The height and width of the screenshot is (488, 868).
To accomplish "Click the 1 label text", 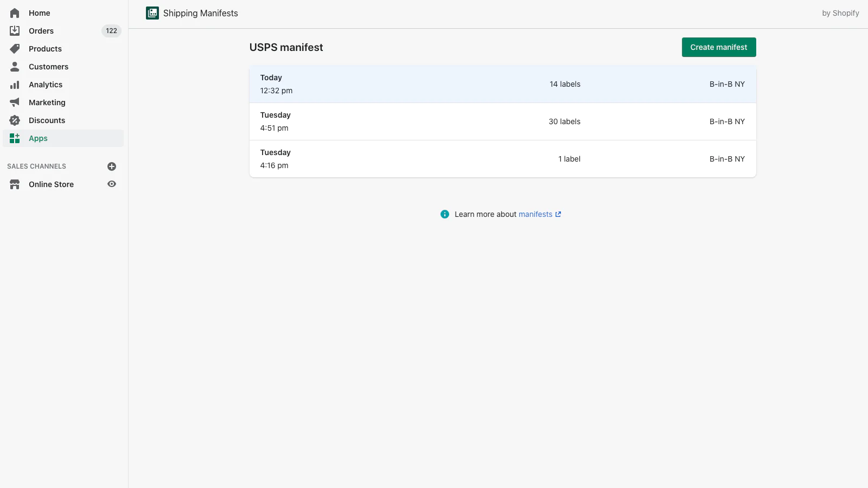I will 569,159.
